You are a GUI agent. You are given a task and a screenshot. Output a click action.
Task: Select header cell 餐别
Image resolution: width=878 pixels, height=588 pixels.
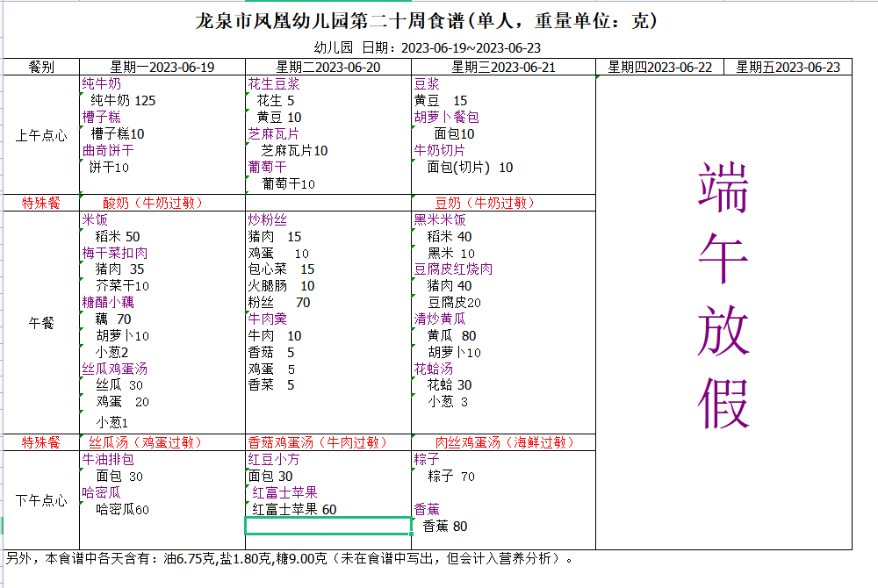coord(41,67)
